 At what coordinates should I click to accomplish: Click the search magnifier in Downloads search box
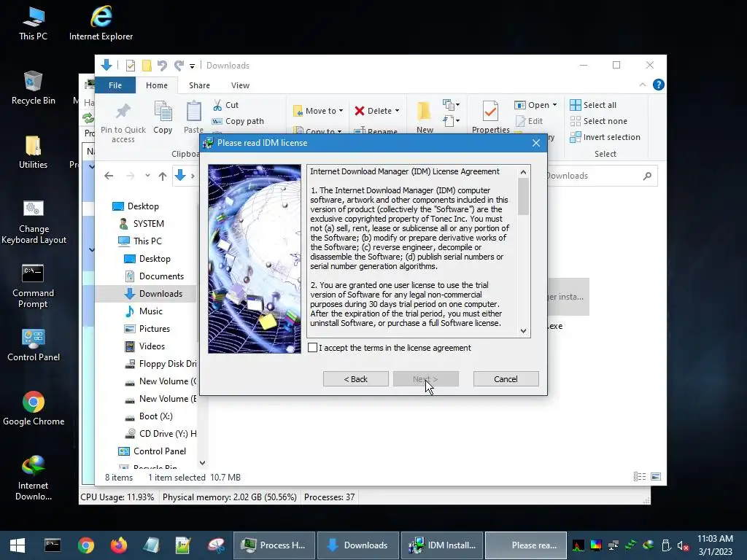(647, 176)
